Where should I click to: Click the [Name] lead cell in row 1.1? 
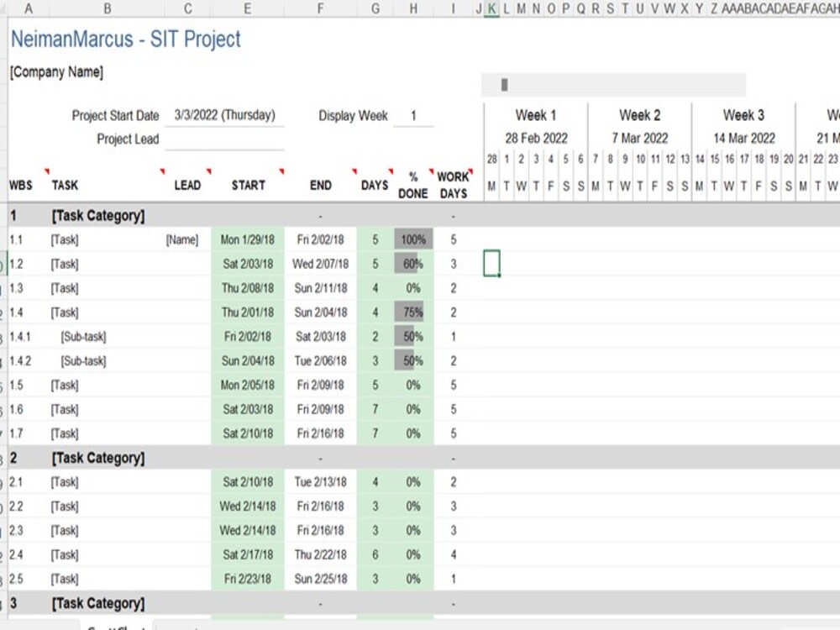click(182, 239)
